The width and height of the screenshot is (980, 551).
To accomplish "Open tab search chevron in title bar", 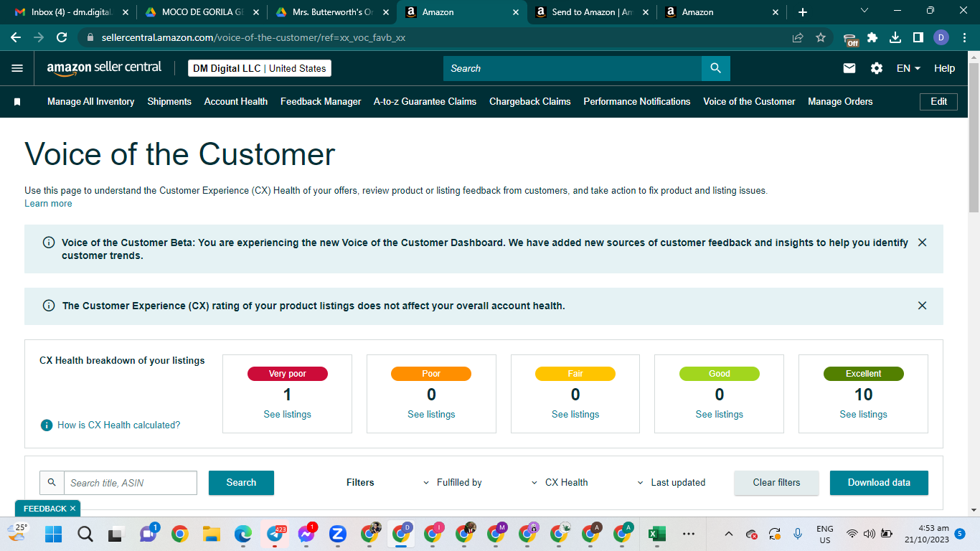I will tap(864, 11).
